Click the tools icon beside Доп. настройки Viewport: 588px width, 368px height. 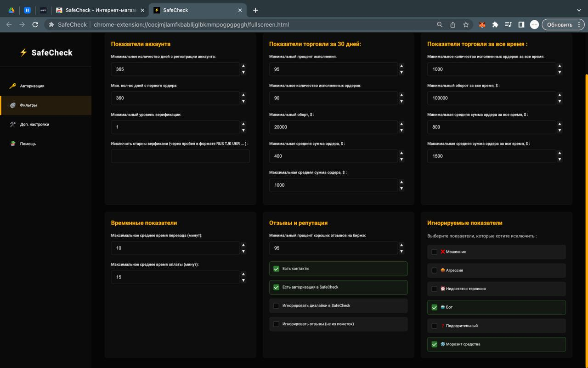[13, 125]
